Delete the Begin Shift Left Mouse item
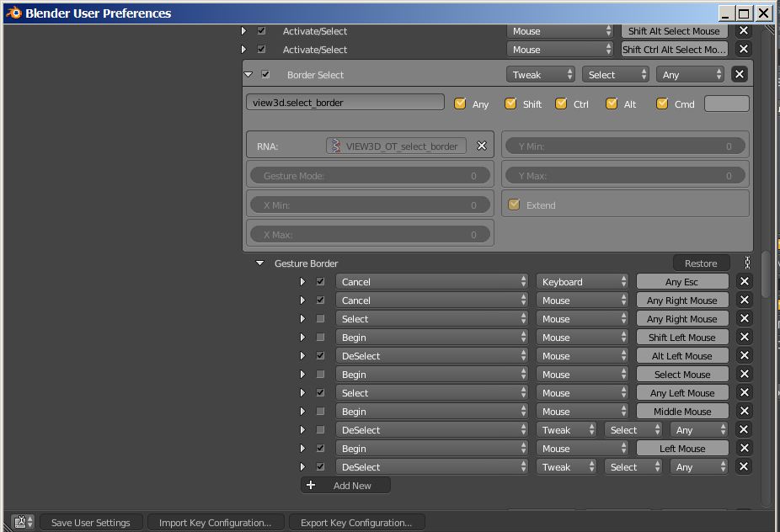The width and height of the screenshot is (780, 532). (x=744, y=337)
